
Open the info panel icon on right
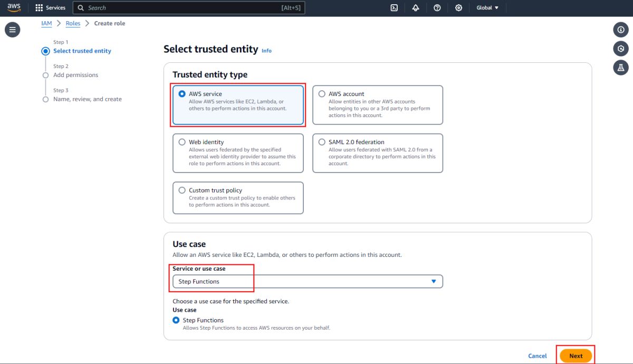[x=621, y=30]
